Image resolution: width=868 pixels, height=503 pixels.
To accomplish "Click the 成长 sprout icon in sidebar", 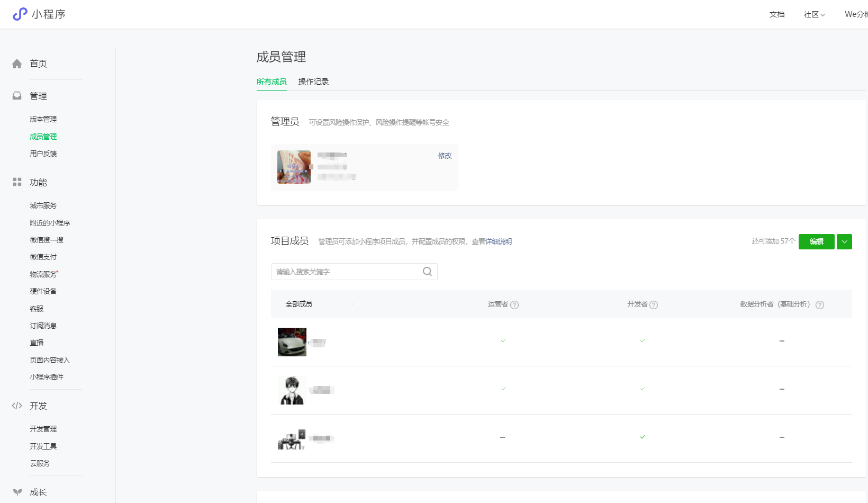I will 17,492.
